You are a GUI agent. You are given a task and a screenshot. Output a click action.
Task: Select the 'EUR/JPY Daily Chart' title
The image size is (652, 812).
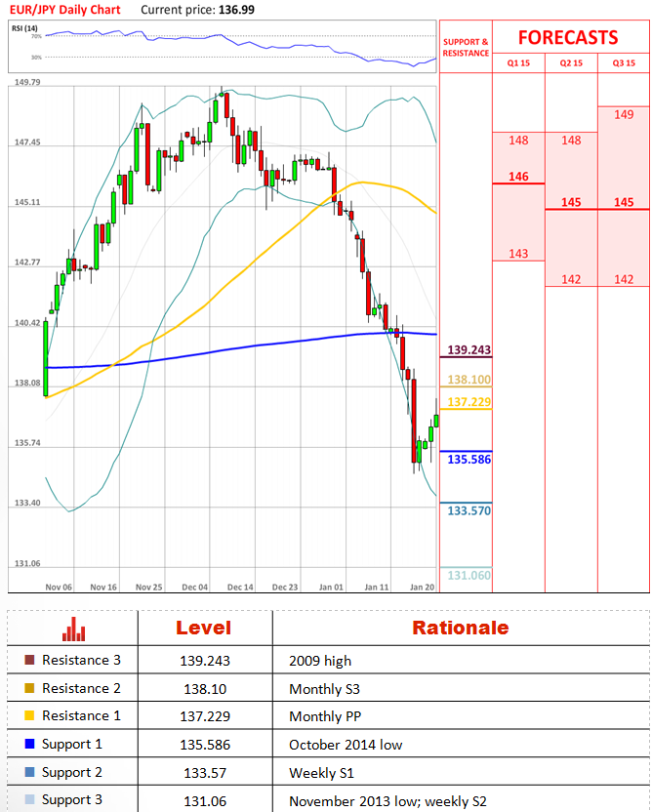tap(65, 10)
